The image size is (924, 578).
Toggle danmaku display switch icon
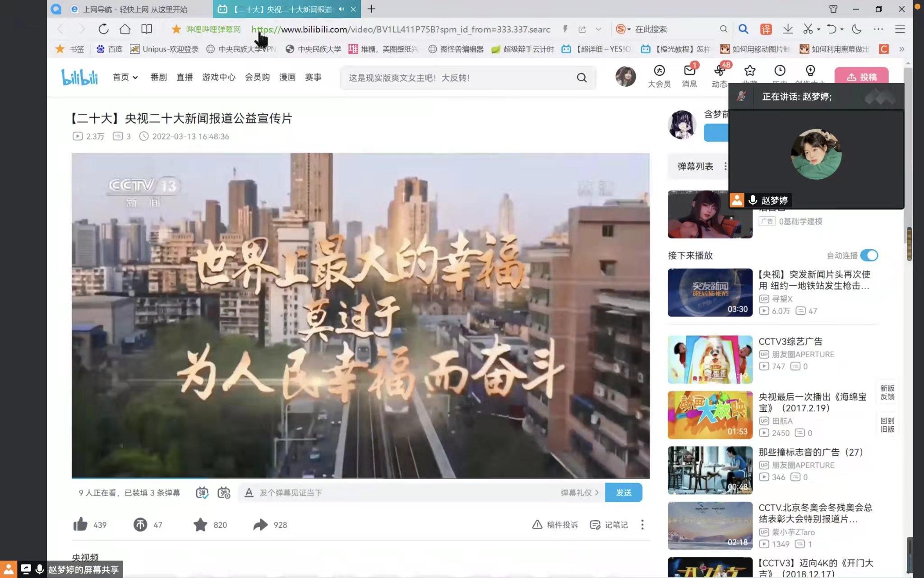pos(202,493)
